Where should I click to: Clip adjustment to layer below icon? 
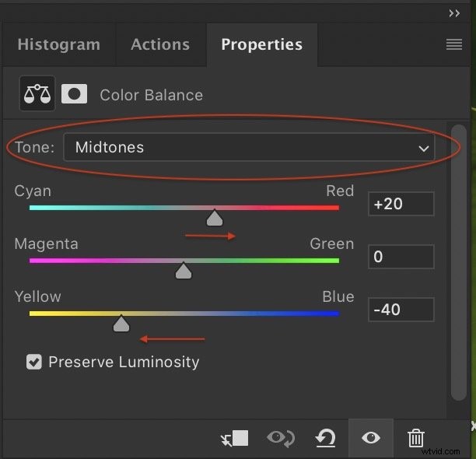tap(234, 438)
